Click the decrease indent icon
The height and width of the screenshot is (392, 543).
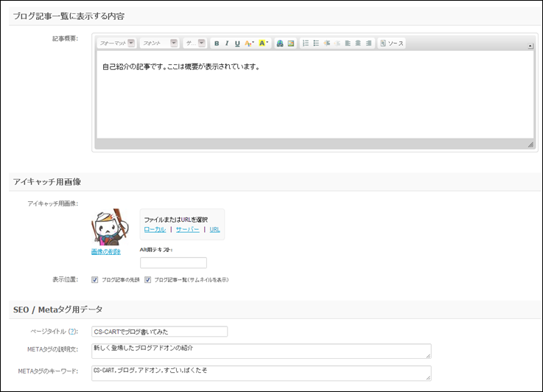[x=337, y=43]
